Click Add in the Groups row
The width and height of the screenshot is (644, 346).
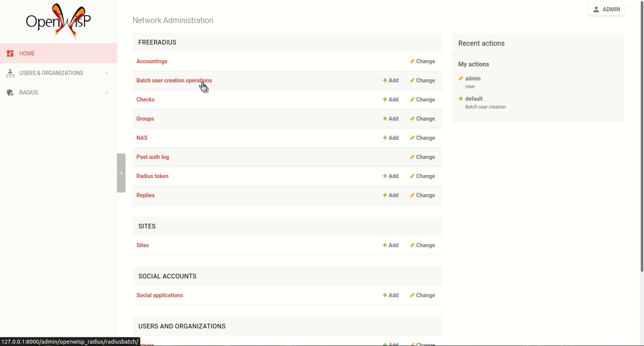(x=391, y=119)
